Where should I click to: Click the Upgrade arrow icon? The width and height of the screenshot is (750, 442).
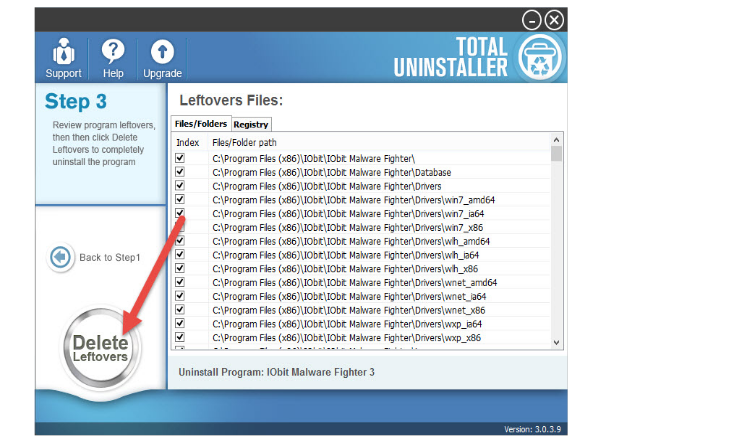[x=162, y=52]
